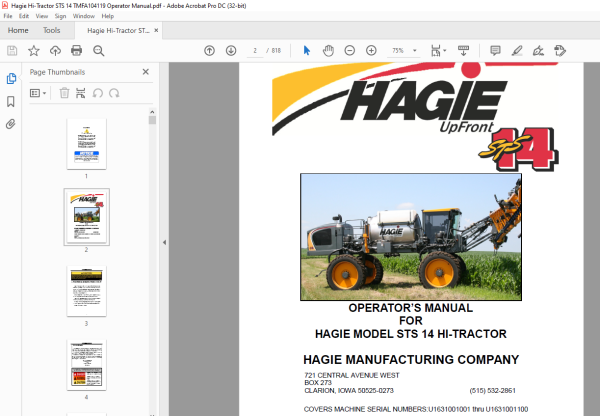Screen dimensions: 600x416
Task: Add document to starred with star icon
Action: point(34,51)
